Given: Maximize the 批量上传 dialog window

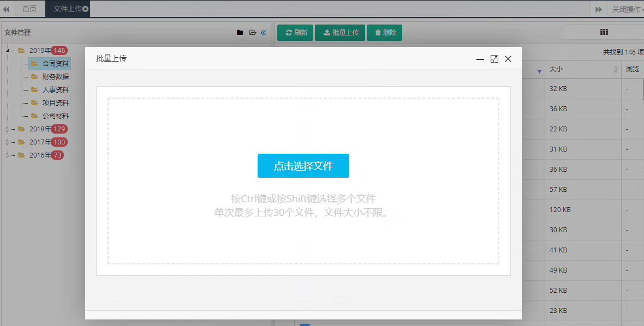Looking at the screenshot, I should pyautogui.click(x=494, y=59).
